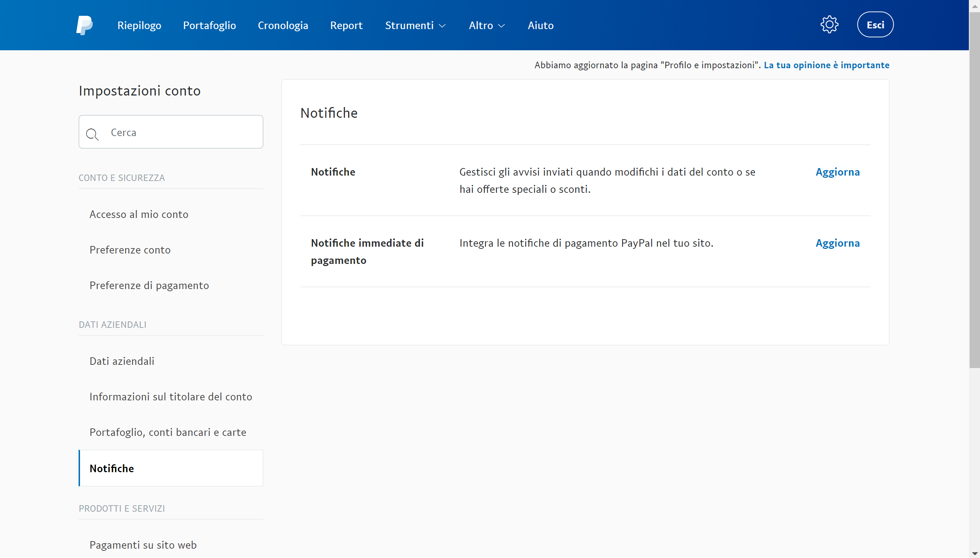Screen dimensions: 980x558
Task: Click the scrollbar down arrow
Action: pyautogui.click(x=974, y=553)
